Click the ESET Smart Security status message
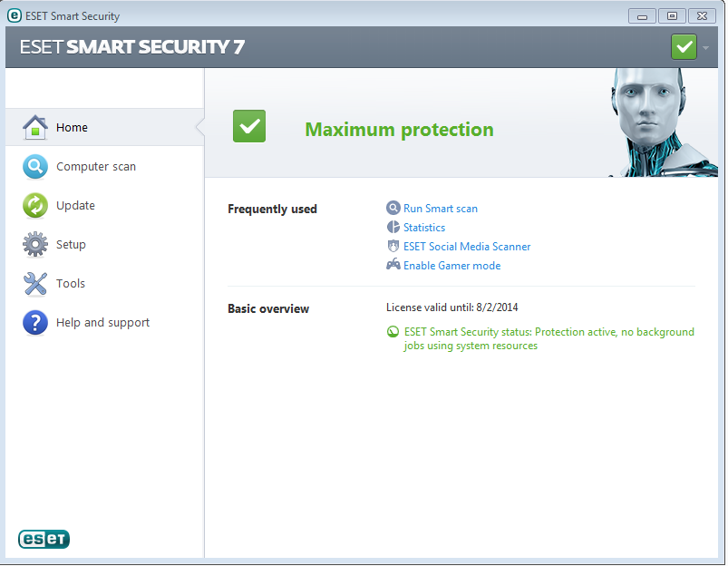Viewport: 728px width, 566px height. (548, 338)
